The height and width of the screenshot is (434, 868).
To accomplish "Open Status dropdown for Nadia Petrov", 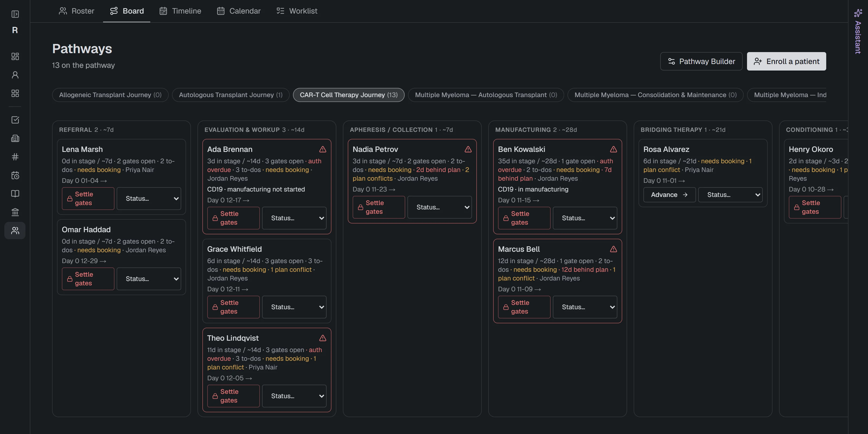I will point(439,207).
